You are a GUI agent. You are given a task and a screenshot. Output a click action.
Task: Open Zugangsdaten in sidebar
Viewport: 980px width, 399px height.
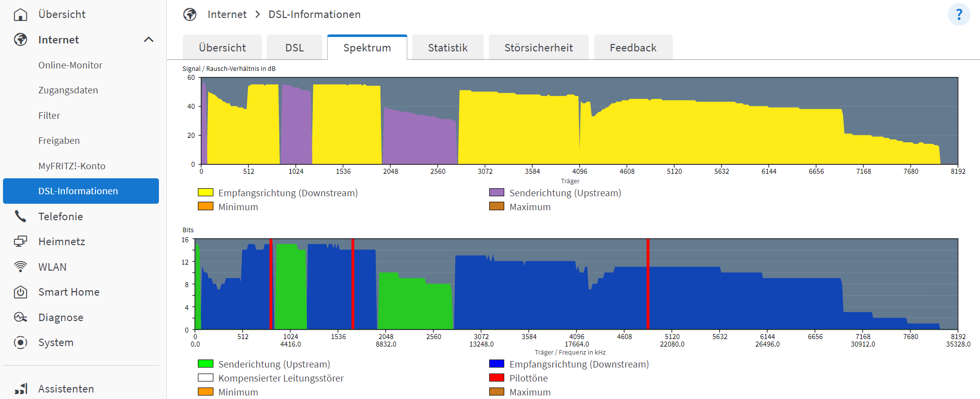[68, 90]
